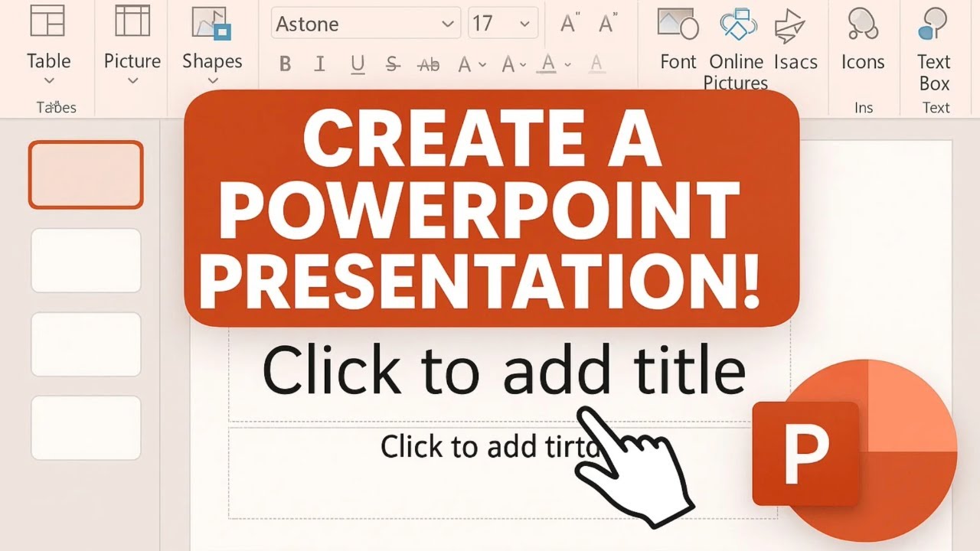Select the Picture insert icon
980x551 pixels.
coord(132,20)
